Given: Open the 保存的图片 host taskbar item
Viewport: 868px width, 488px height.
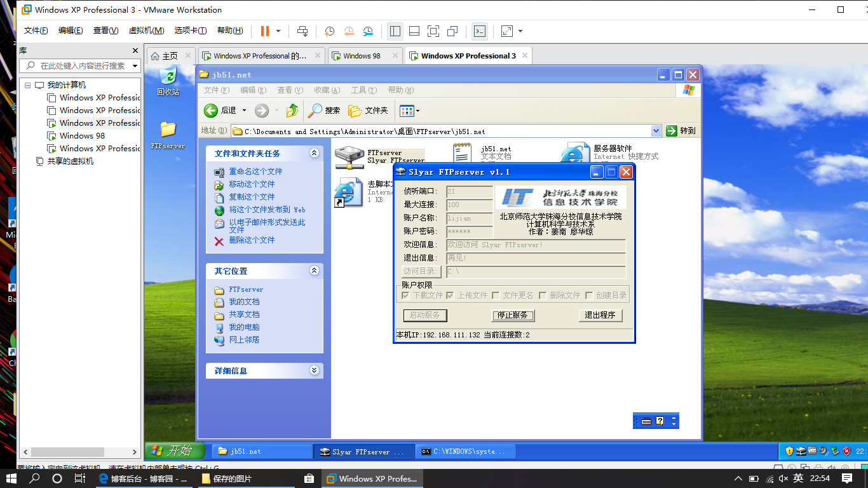Looking at the screenshot, I should click(245, 478).
